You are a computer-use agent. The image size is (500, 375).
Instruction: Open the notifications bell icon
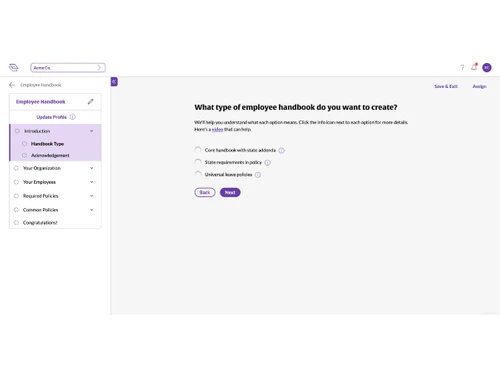(x=474, y=67)
